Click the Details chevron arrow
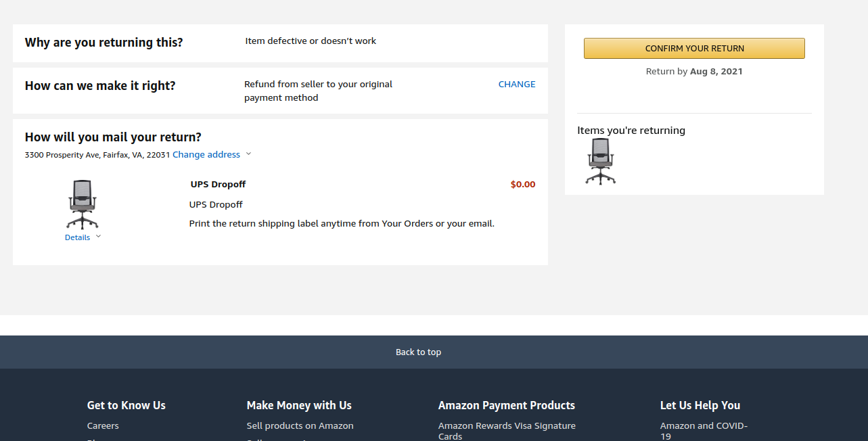The width and height of the screenshot is (868, 441). (x=99, y=237)
